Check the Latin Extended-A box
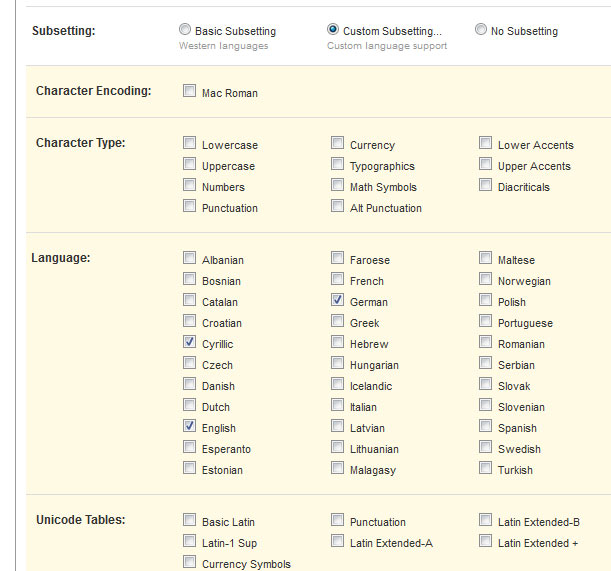 [x=337, y=541]
